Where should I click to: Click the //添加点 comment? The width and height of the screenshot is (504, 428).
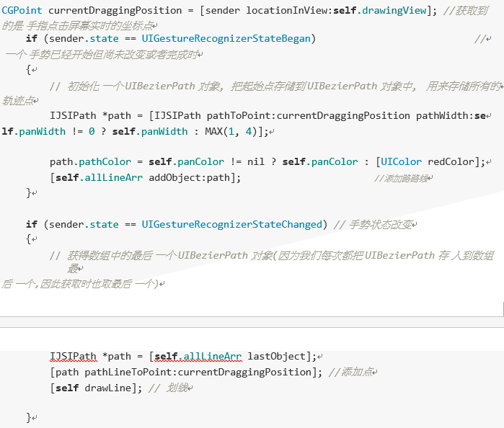[350, 372]
